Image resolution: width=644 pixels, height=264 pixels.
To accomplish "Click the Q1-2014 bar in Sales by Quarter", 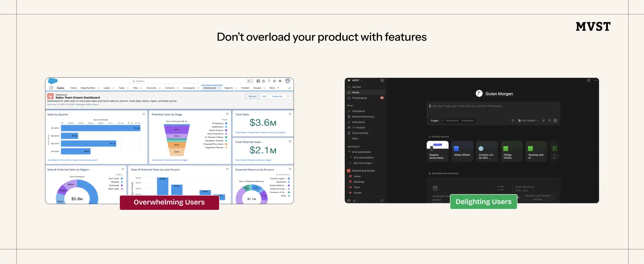I will click(100, 128).
